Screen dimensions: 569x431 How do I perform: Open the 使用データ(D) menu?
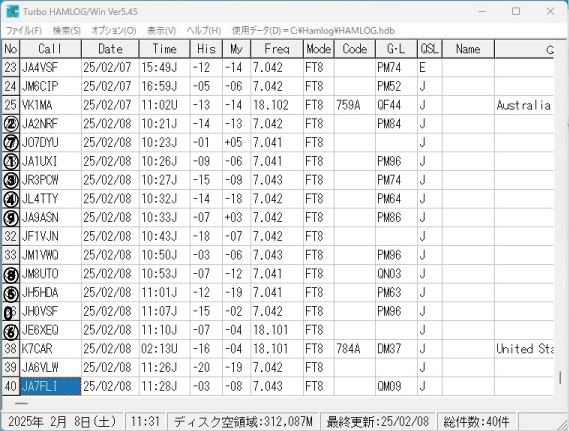(314, 31)
